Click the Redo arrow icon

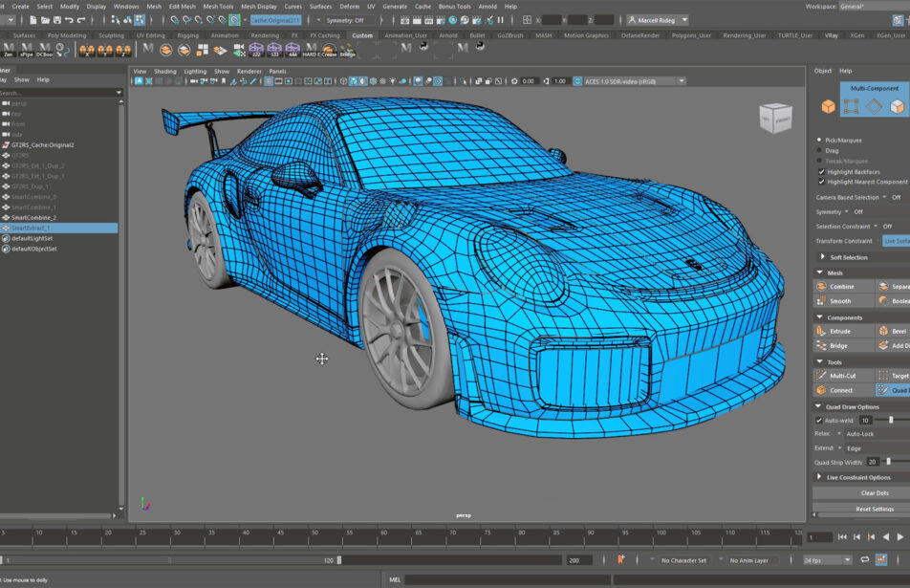[x=81, y=20]
